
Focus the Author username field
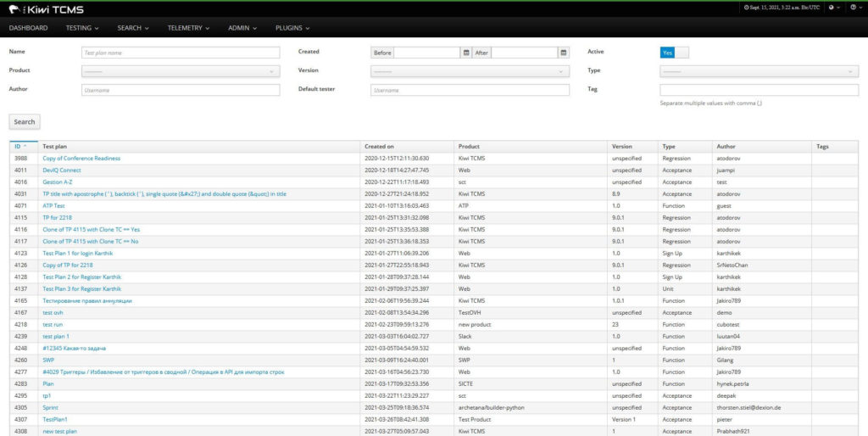pyautogui.click(x=181, y=90)
